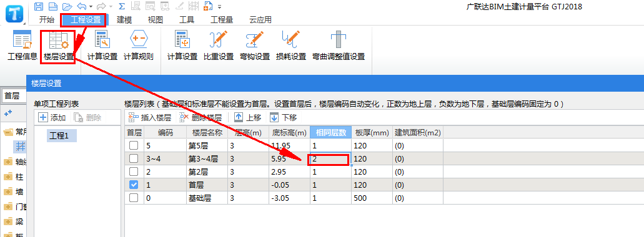
Task: Open 计算规则 from the ribbon
Action: click(139, 46)
